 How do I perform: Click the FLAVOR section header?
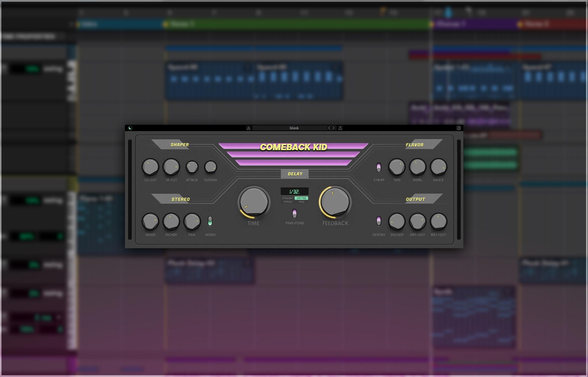(415, 145)
